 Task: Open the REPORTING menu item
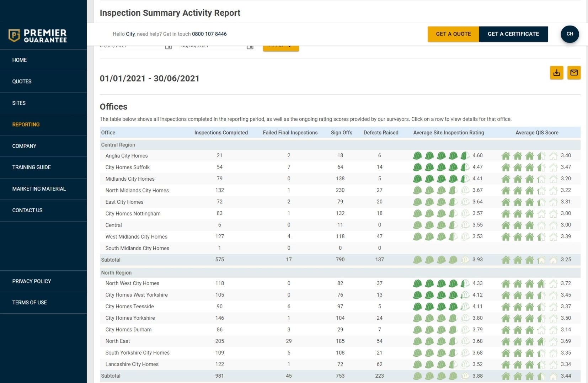click(x=26, y=124)
